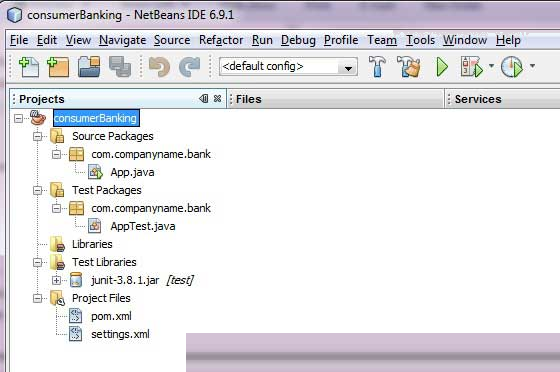Click the Source Packages folder icon

click(57, 136)
